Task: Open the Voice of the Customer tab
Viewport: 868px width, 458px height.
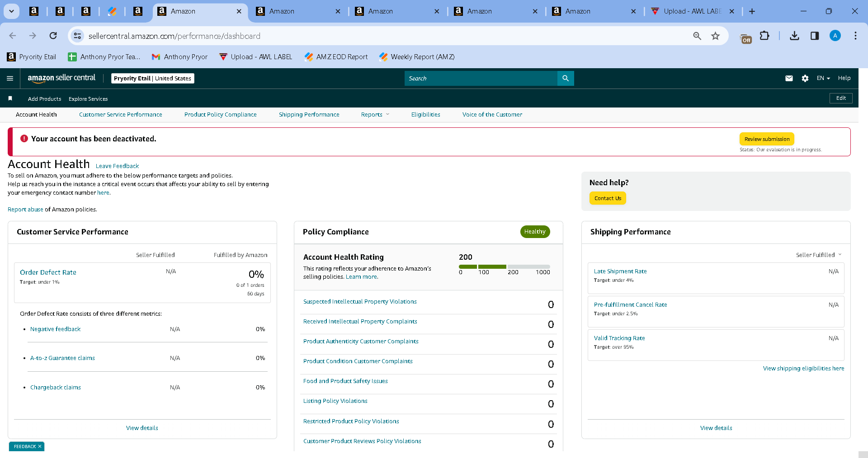Action: (492, 115)
